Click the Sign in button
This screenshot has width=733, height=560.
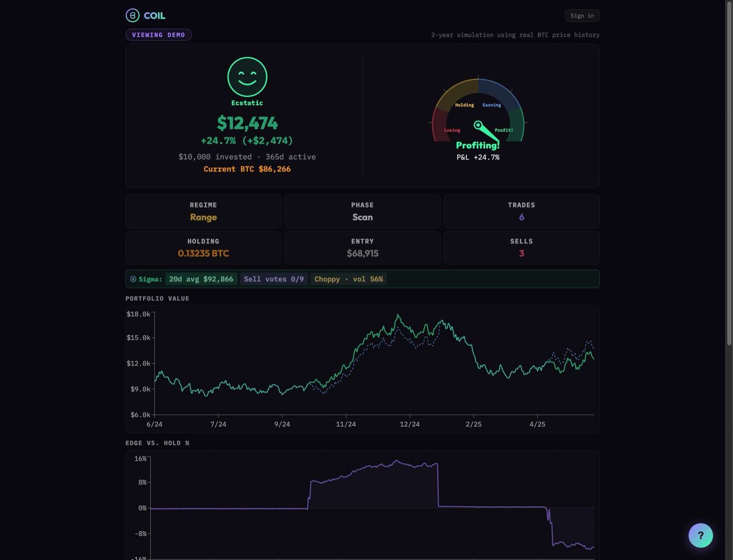click(582, 16)
